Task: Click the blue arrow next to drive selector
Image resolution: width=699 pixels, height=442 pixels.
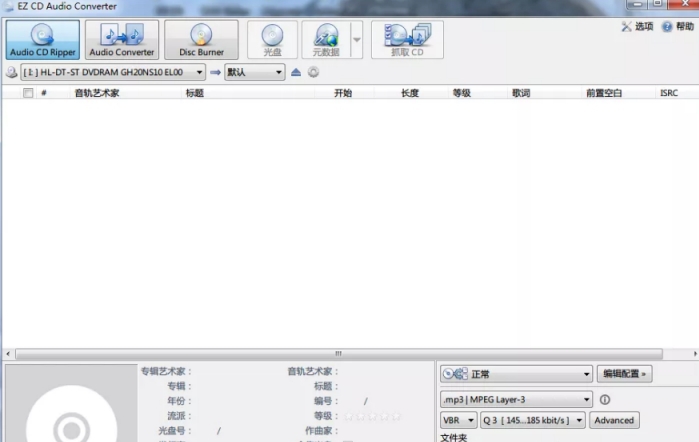Action: coord(215,72)
